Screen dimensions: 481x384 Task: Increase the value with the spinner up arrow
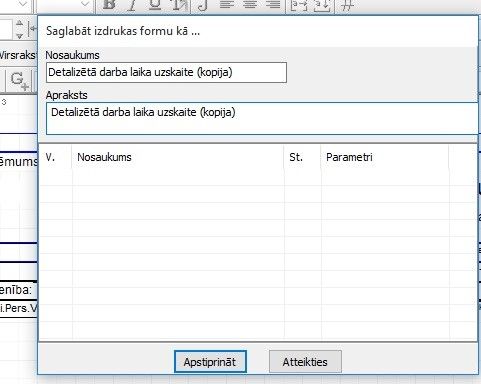click(19, 24)
